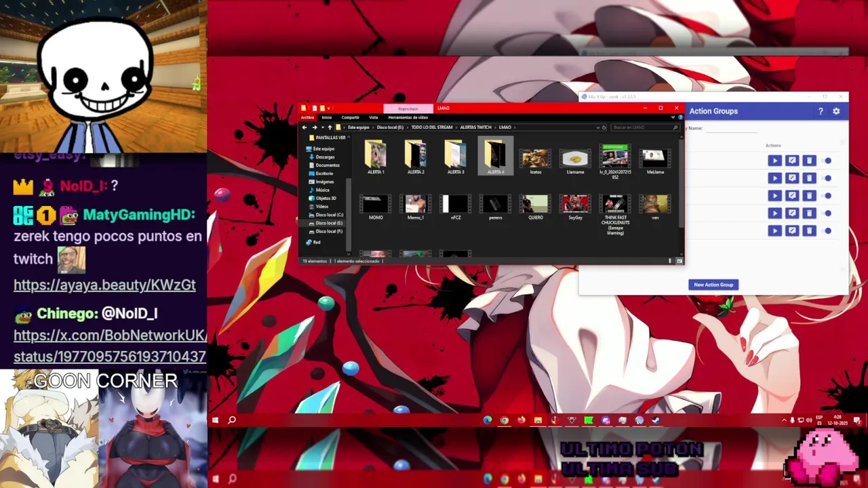Run the last action group in list
The image size is (868, 488).
pos(774,230)
